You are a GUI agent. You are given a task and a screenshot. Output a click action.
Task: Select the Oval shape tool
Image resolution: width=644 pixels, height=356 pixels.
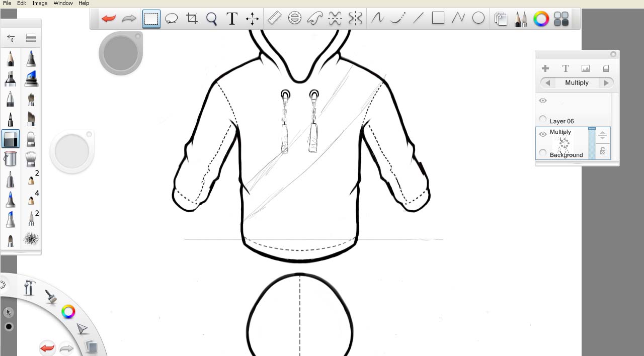478,19
